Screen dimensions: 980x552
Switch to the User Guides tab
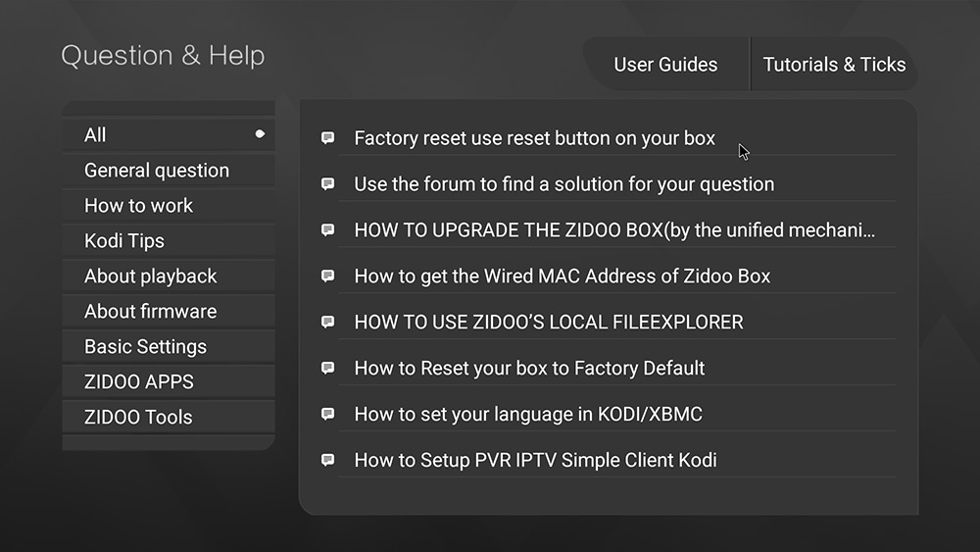(x=665, y=65)
